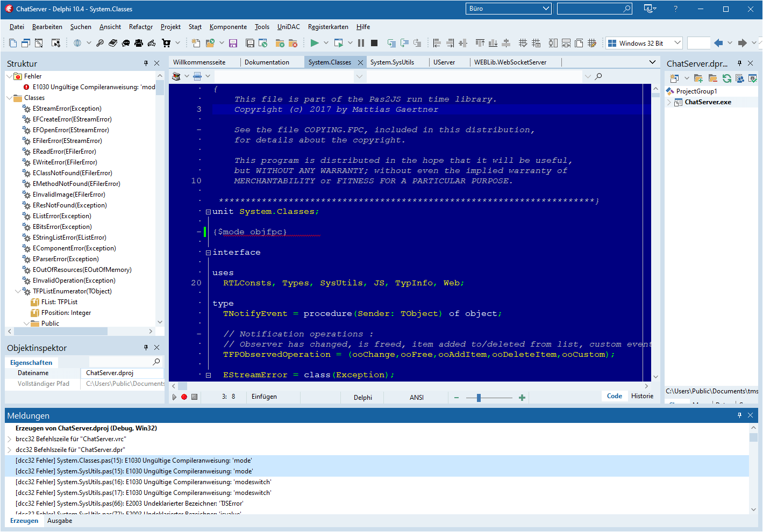Start macro recording with red record button
Image resolution: width=763 pixels, height=532 pixels.
click(184, 397)
